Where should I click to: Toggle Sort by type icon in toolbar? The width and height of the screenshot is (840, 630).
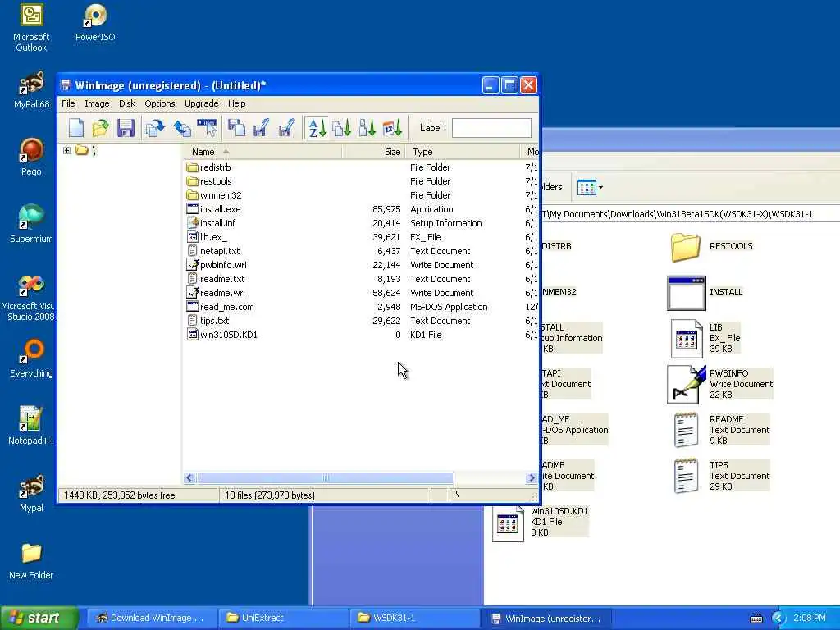[x=342, y=128]
